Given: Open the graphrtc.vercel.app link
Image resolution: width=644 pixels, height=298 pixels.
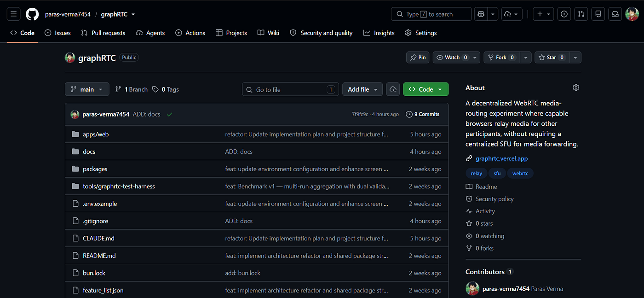Looking at the screenshot, I should click(x=501, y=158).
